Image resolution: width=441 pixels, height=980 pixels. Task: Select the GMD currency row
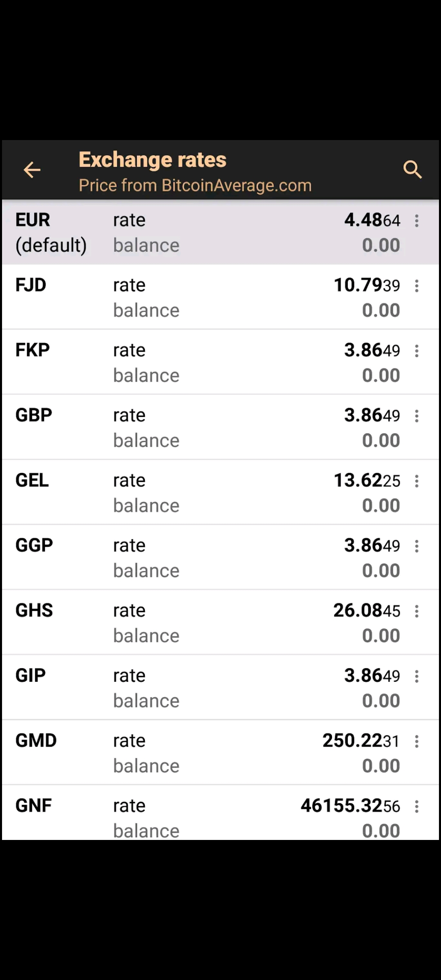(x=220, y=753)
